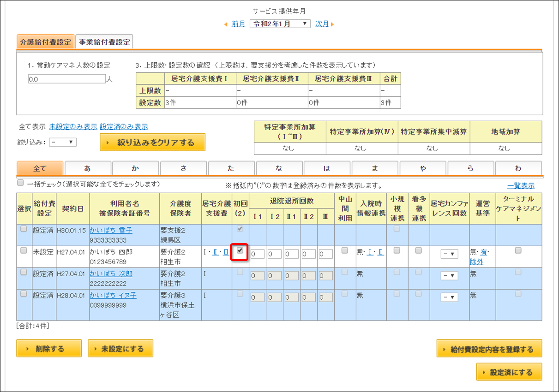559x392 pixels.
Task: Click the Ⅱ1 退院退所回数 field for 四郎
Action: pyautogui.click(x=292, y=254)
